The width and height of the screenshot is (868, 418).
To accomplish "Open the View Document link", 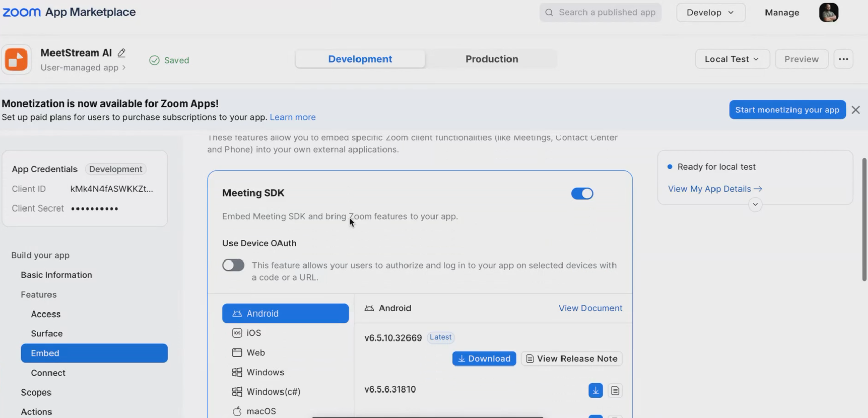I will click(x=591, y=308).
